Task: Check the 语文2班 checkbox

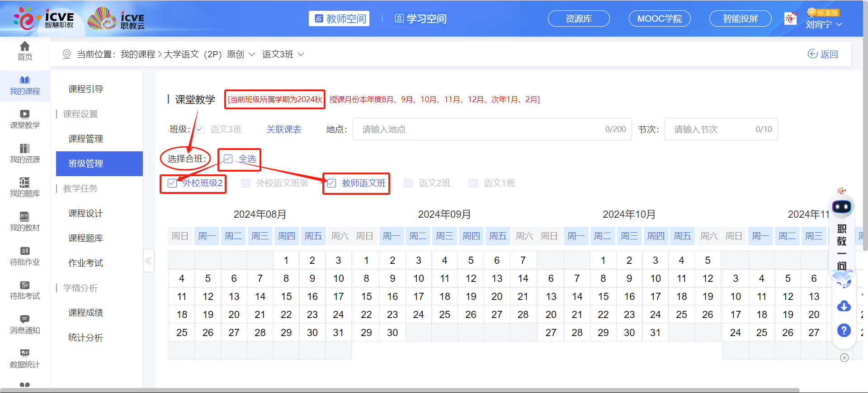Action: pyautogui.click(x=409, y=183)
